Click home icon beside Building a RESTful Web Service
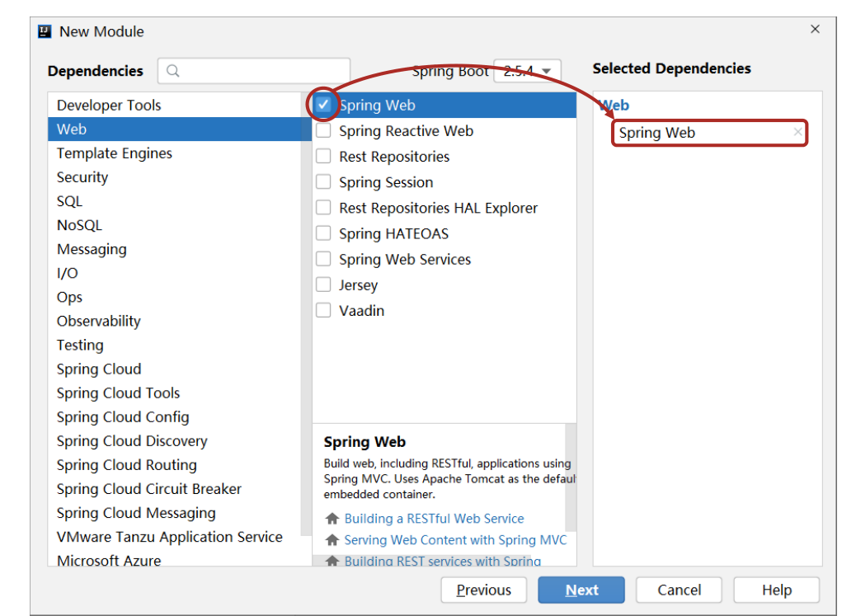This screenshot has width=842, height=616. pos(332,518)
